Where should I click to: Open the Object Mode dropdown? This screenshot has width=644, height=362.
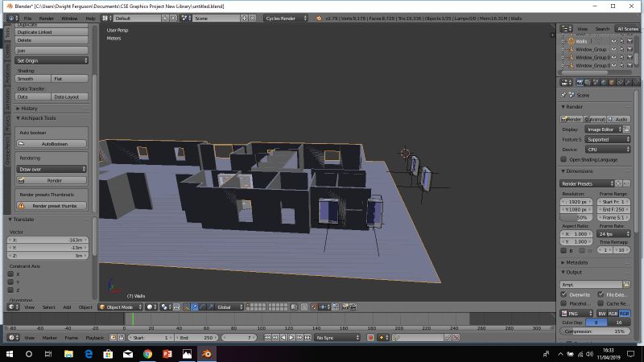pos(121,306)
